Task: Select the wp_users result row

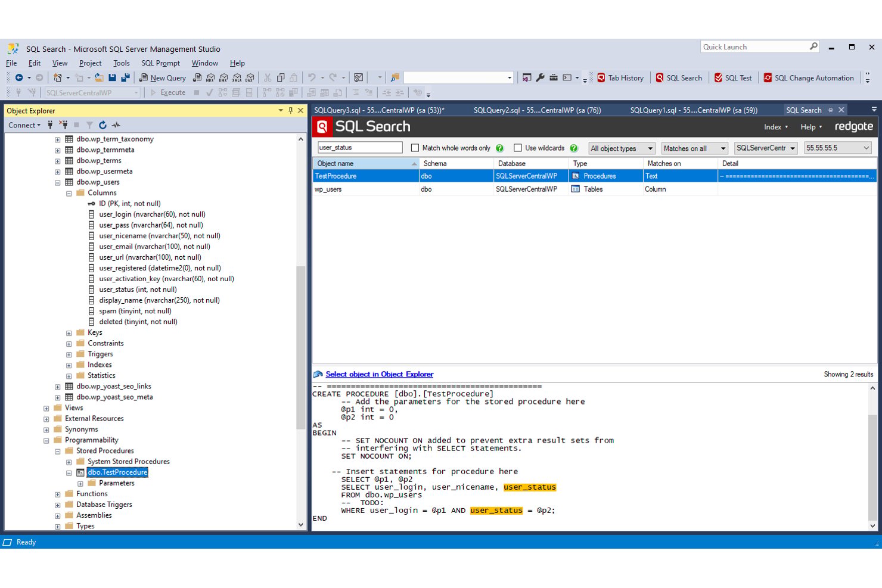Action: (594, 189)
